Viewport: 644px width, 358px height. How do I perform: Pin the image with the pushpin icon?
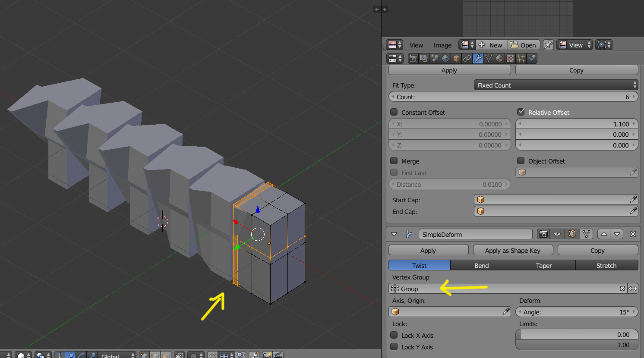[548, 45]
